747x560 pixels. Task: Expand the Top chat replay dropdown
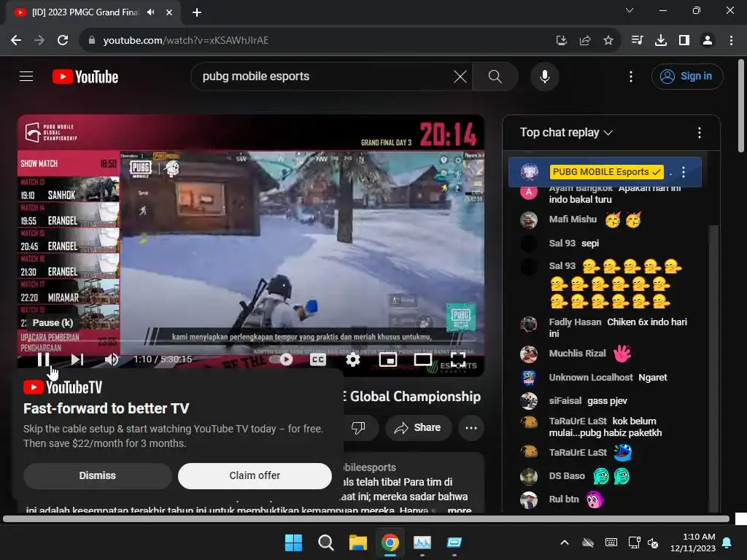click(566, 133)
